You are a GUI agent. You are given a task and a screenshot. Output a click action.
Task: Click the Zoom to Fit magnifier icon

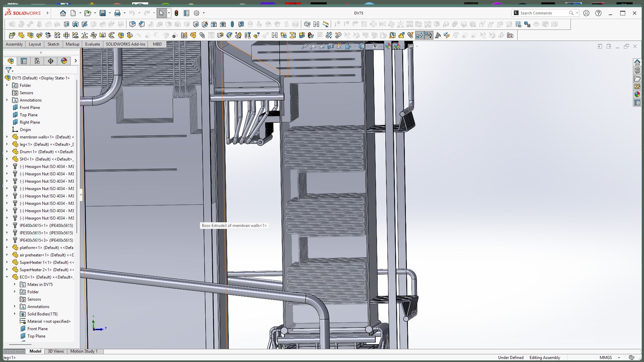(x=304, y=47)
